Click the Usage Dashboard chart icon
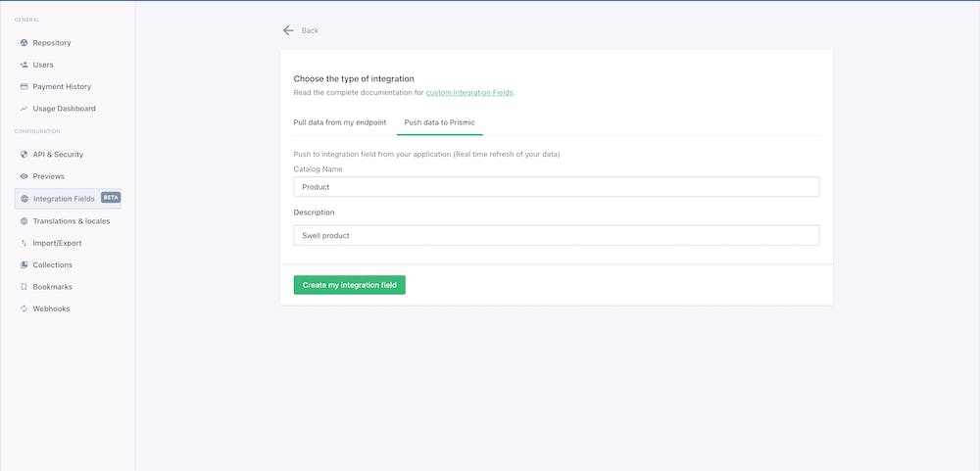The image size is (980, 471). point(24,108)
